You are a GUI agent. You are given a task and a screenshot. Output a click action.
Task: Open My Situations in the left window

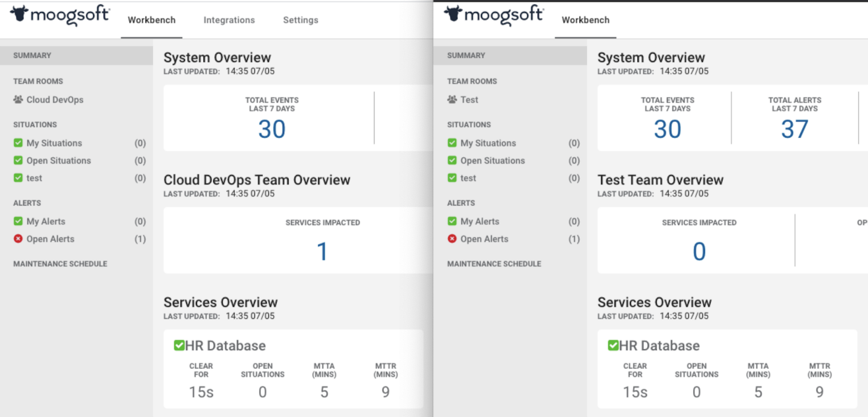54,143
